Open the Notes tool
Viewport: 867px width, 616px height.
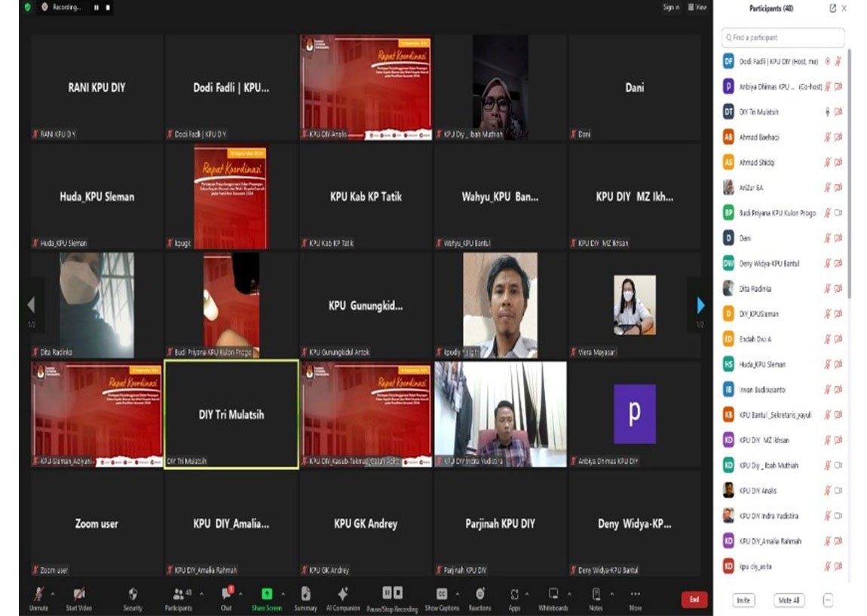(596, 594)
